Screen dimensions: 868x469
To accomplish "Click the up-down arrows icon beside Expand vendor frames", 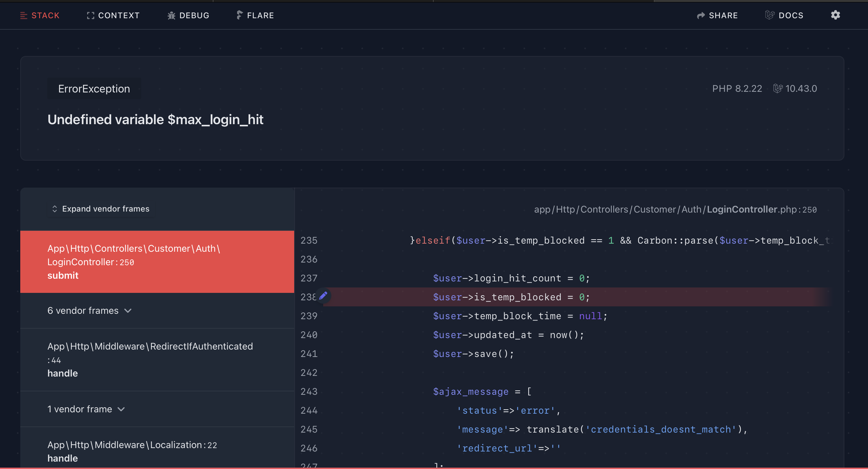I will click(55, 209).
